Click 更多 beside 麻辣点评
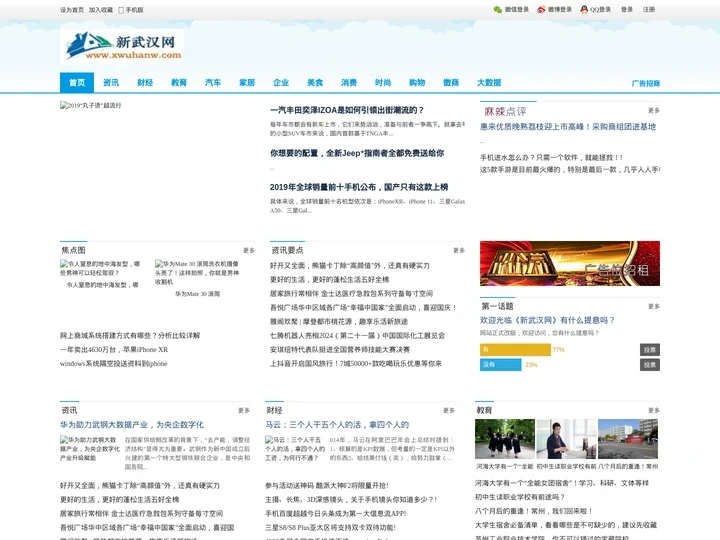 click(654, 111)
